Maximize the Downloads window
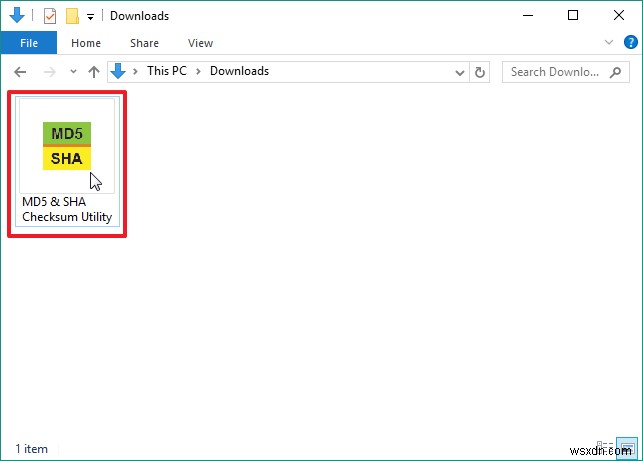This screenshot has height=461, width=643. pos(573,16)
